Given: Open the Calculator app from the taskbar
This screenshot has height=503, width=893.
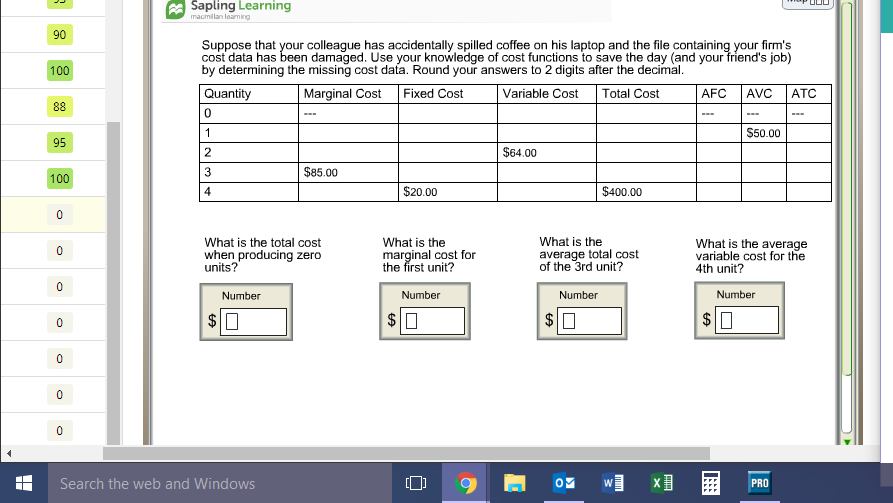Looking at the screenshot, I should 711,483.
